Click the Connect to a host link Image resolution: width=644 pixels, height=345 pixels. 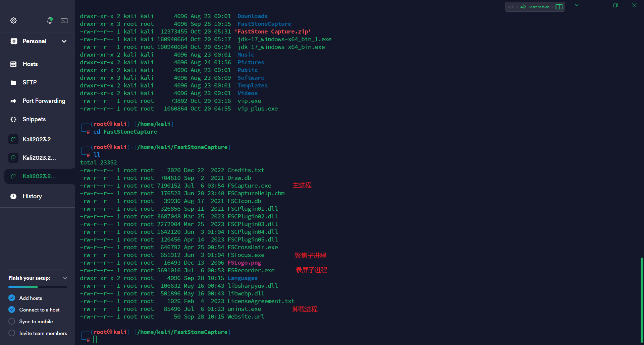[39, 310]
